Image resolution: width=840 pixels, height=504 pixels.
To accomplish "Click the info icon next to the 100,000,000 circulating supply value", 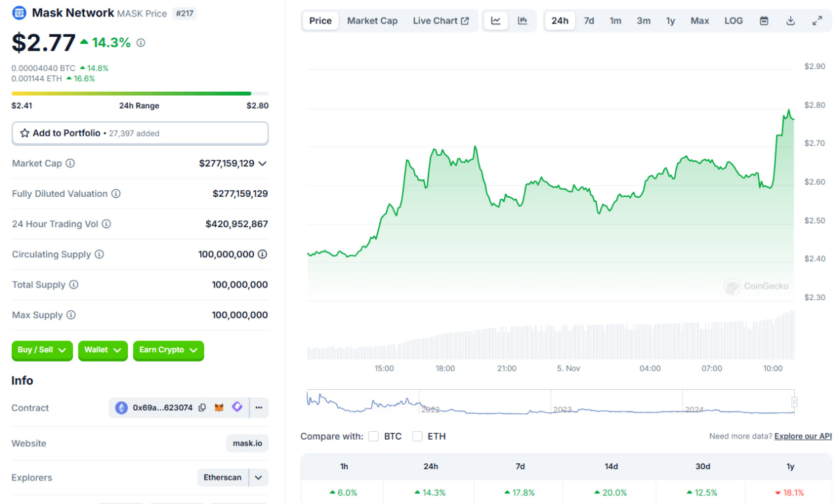I will pyautogui.click(x=262, y=254).
